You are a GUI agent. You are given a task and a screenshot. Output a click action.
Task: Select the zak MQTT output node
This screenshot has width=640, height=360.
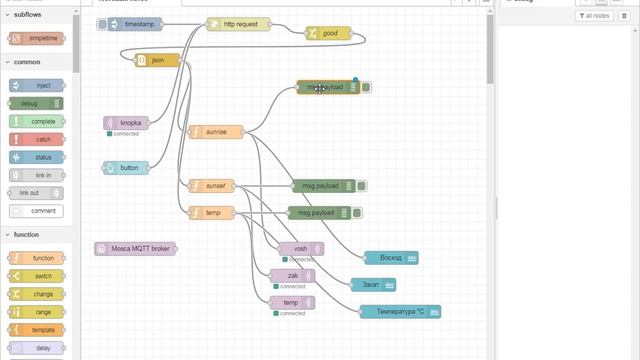click(x=292, y=276)
